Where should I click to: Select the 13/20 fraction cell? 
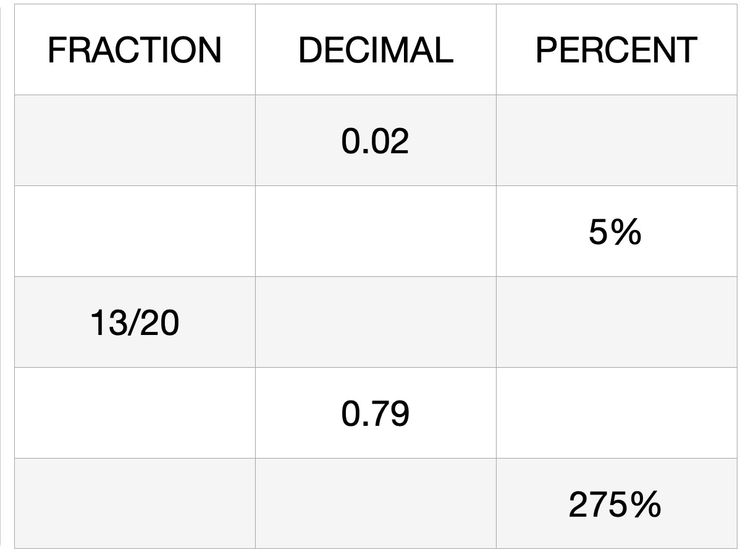point(135,323)
